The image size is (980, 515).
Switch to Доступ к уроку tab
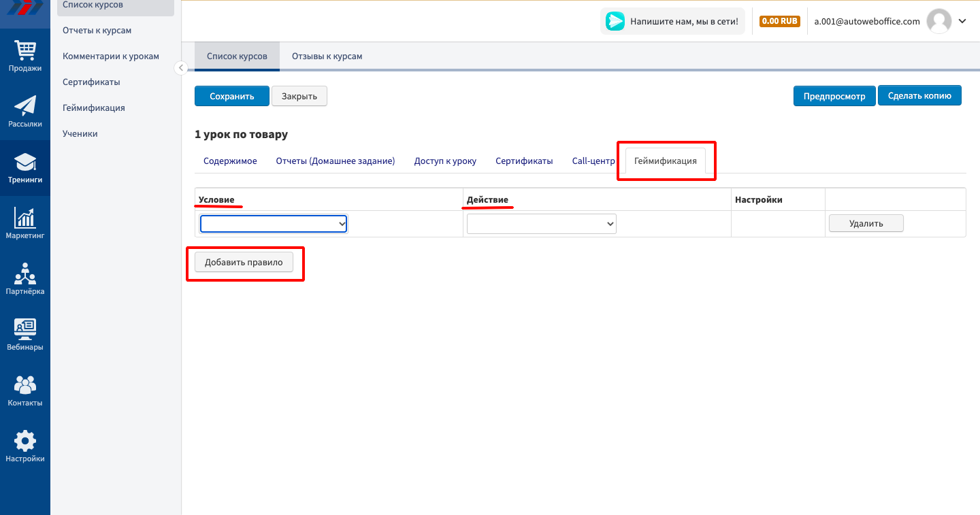click(445, 161)
